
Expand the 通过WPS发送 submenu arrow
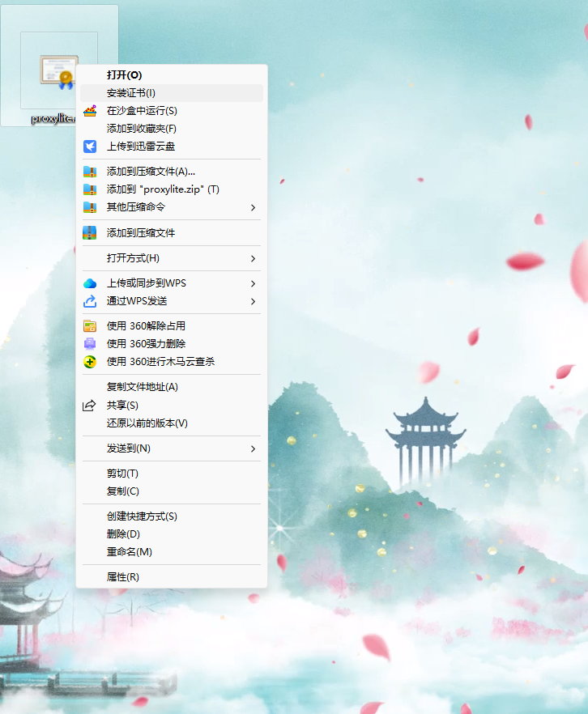(253, 301)
